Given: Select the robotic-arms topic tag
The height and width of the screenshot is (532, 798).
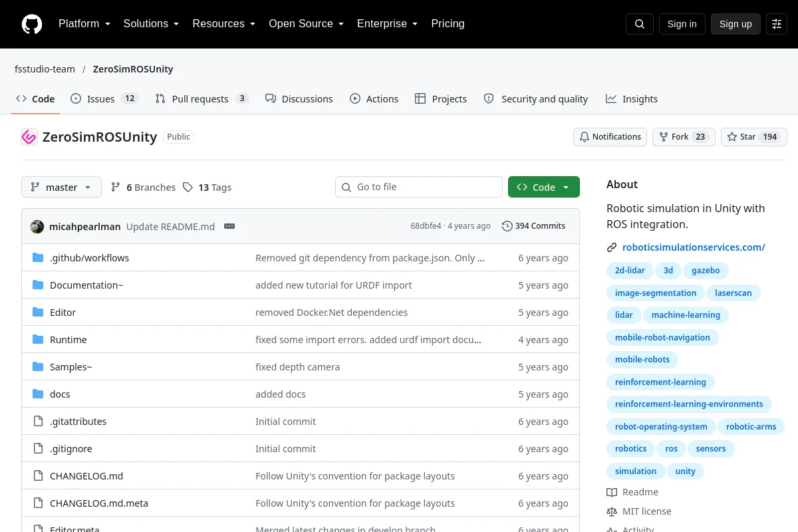Looking at the screenshot, I should pyautogui.click(x=751, y=427).
